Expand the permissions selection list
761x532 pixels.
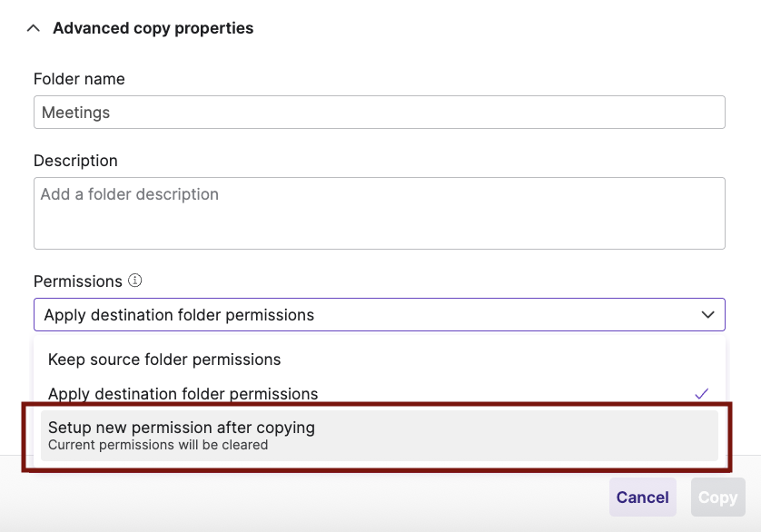click(379, 314)
